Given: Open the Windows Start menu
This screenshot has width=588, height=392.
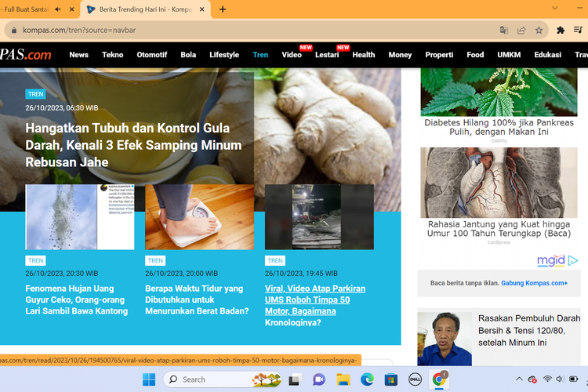Looking at the screenshot, I should point(149,379).
